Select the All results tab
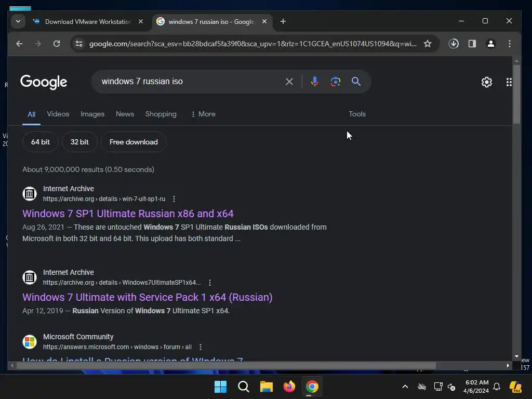 click(31, 114)
